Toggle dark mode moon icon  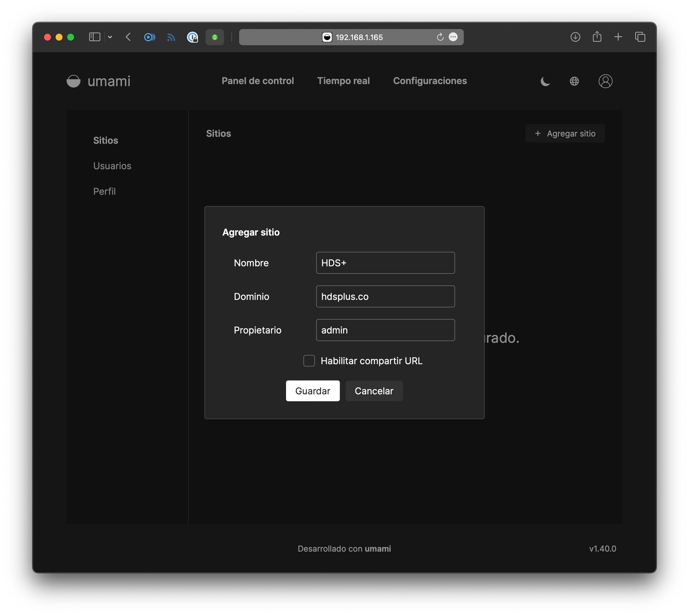545,81
